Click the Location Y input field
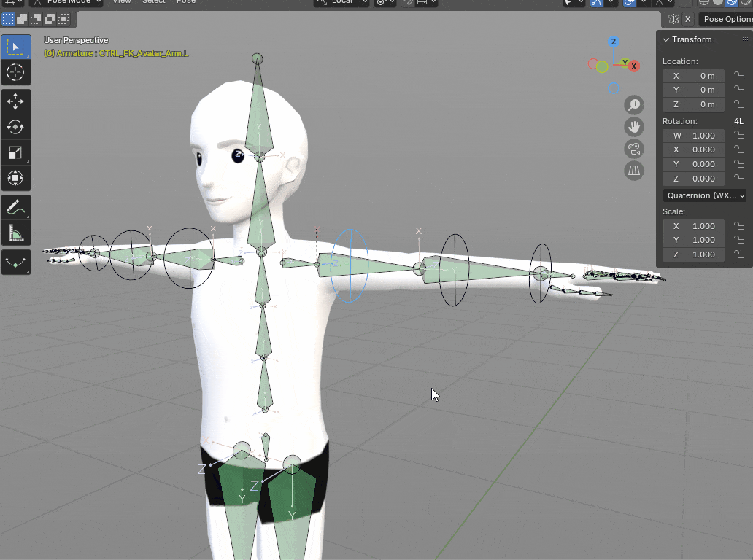This screenshot has width=753, height=560. tap(693, 90)
